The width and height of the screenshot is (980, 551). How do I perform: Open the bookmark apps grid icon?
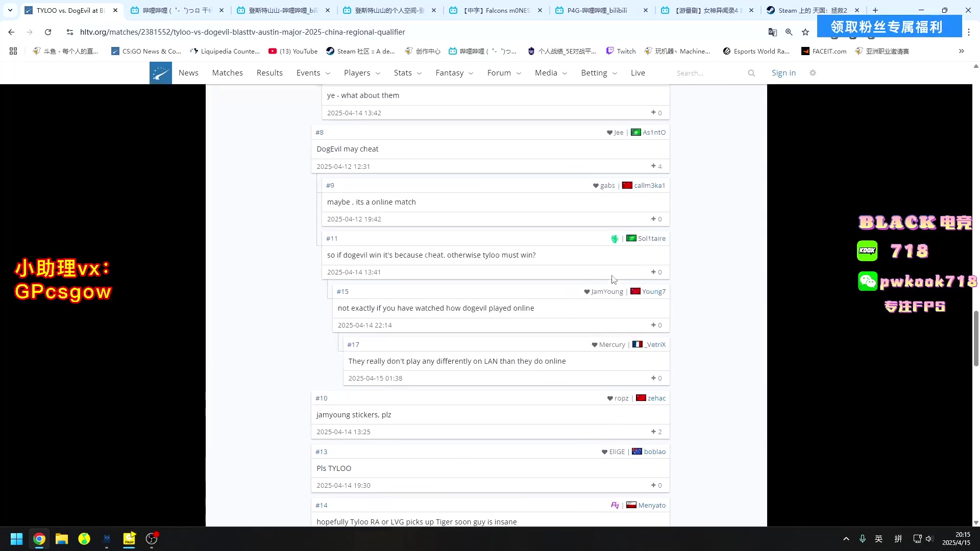click(13, 51)
